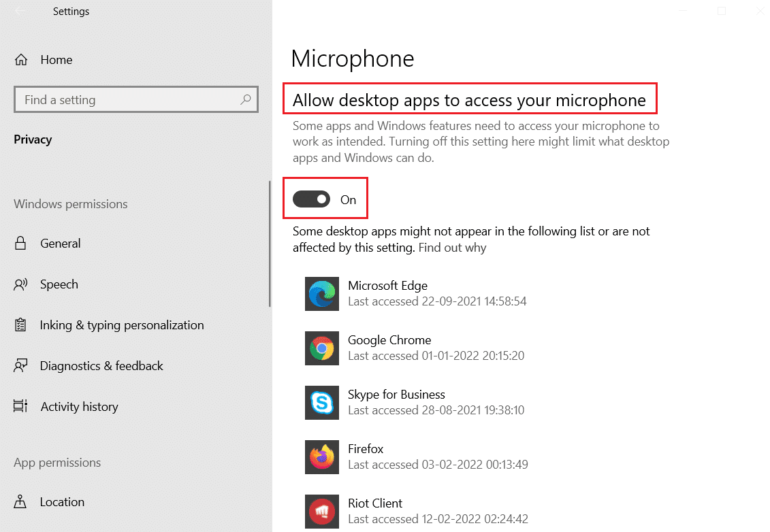This screenshot has width=770, height=532.
Task: Open General privacy settings
Action: point(61,243)
